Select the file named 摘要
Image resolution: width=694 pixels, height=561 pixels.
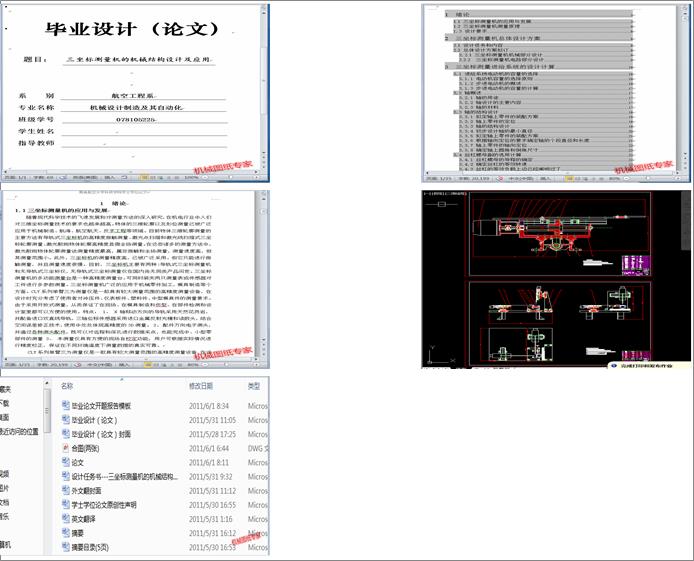pyautogui.click(x=77, y=533)
